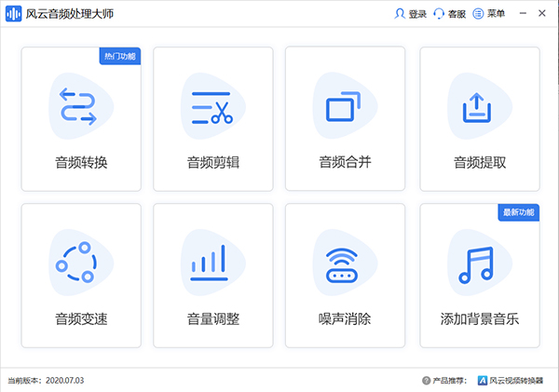Minimize the application window
Image resolution: width=559 pixels, height=392 pixels.
pyautogui.click(x=525, y=15)
